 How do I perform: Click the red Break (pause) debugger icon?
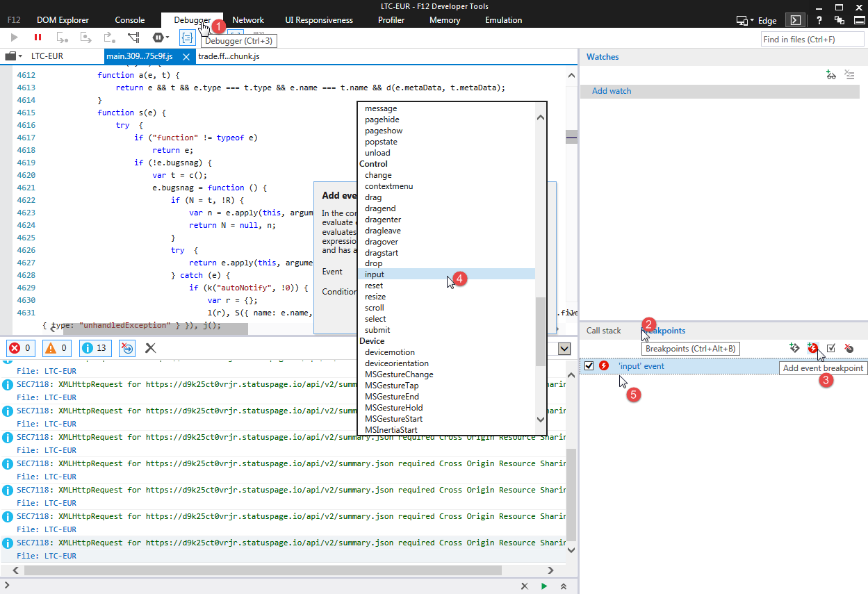(x=38, y=38)
